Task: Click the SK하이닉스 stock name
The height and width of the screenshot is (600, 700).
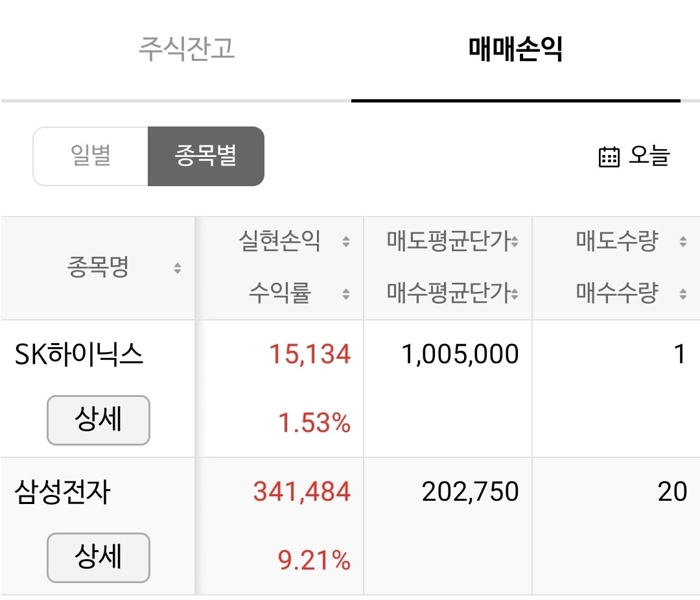Action: click(x=79, y=355)
